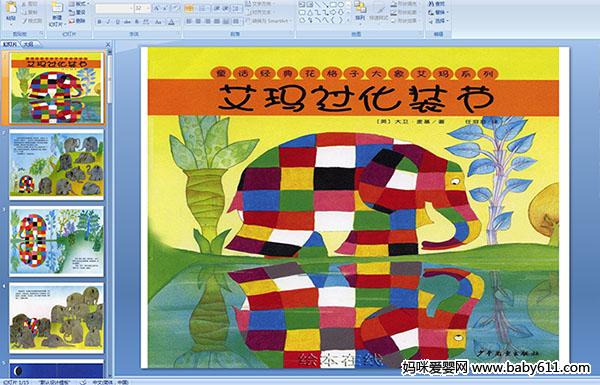Click the slide Layout button

tap(78, 4)
